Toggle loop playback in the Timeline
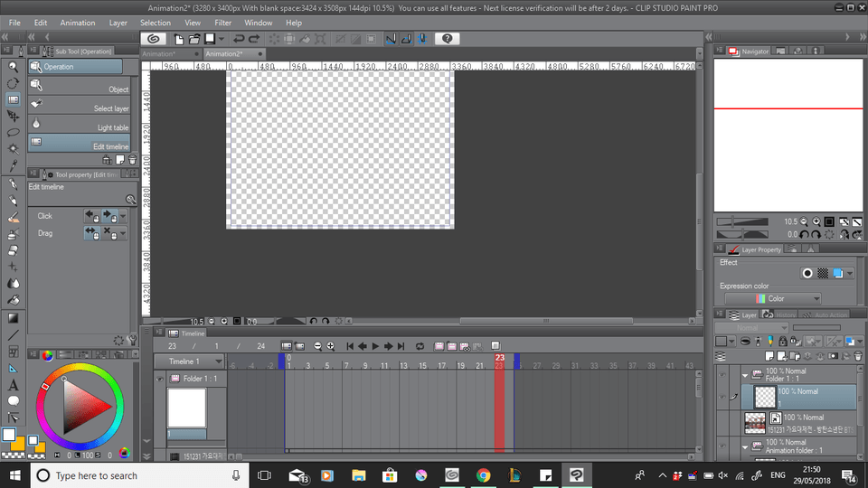Screen dimensions: 868x488 click(x=420, y=346)
